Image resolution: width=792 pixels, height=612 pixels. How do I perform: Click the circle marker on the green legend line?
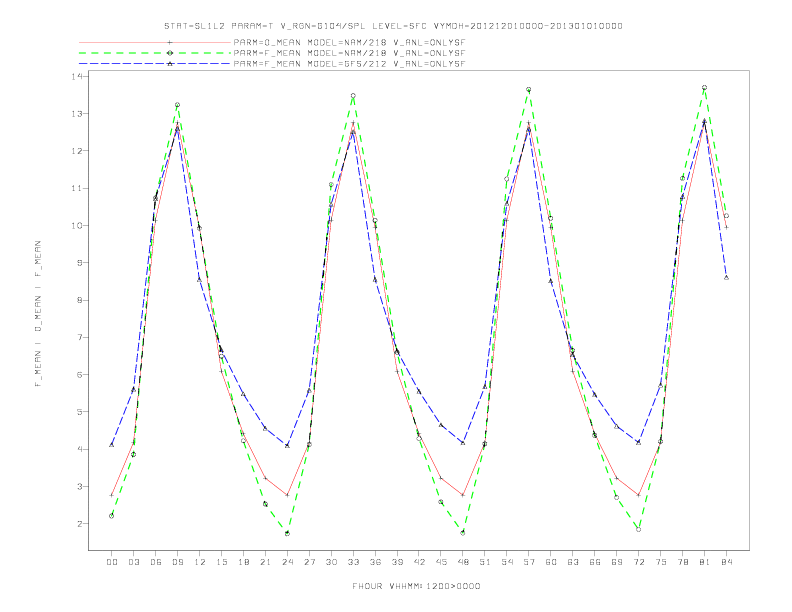(170, 53)
